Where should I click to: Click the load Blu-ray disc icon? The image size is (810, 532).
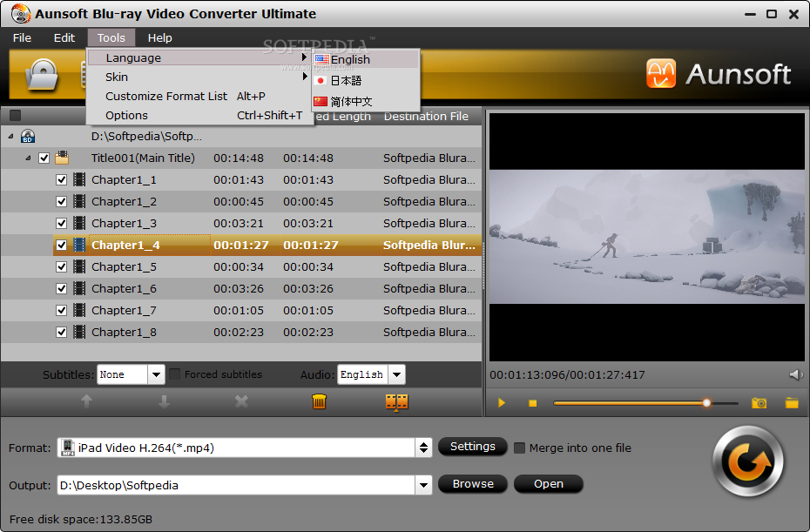click(41, 75)
